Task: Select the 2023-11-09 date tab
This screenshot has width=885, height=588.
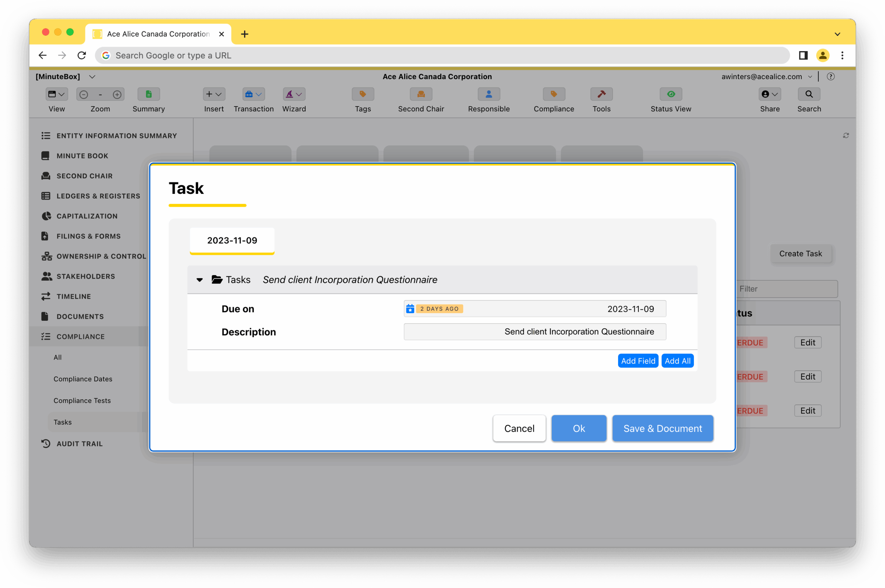Action: [232, 240]
